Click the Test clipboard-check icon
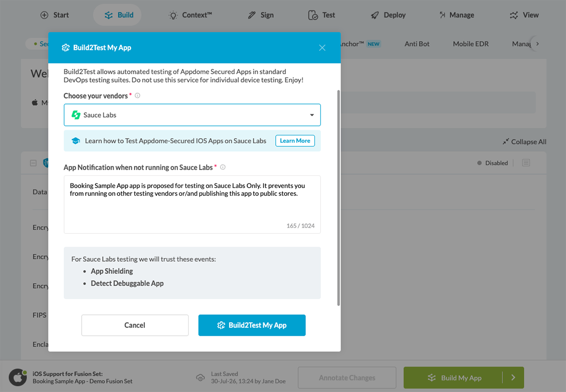 (x=313, y=15)
